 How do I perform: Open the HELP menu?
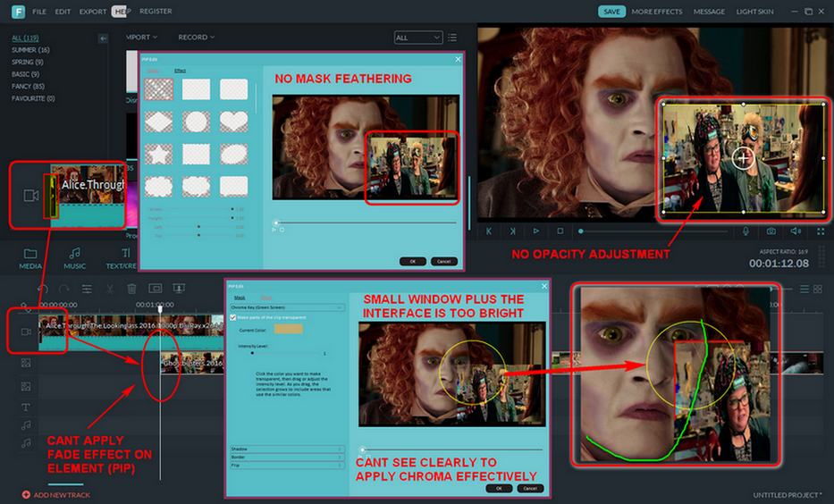pos(122,11)
